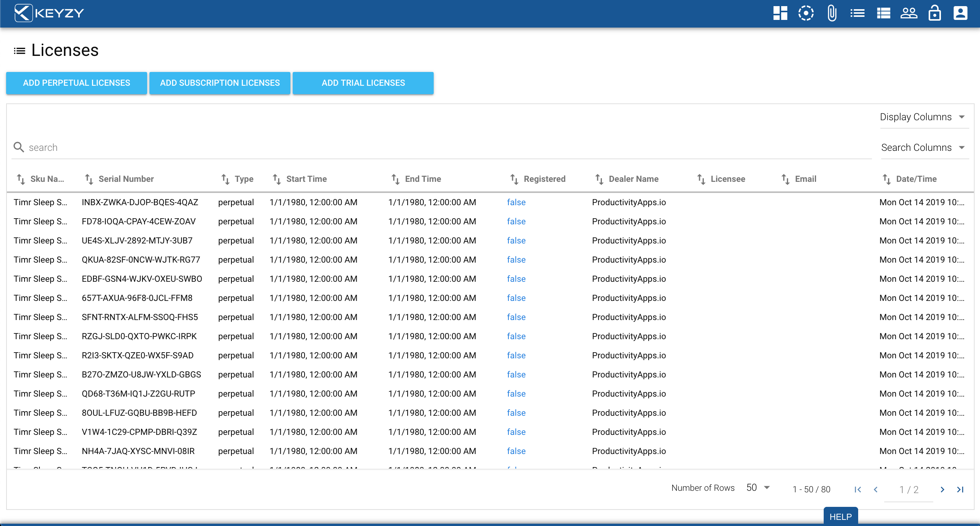Image resolution: width=980 pixels, height=526 pixels.
Task: Sort the table by Serial Number
Action: 89,179
